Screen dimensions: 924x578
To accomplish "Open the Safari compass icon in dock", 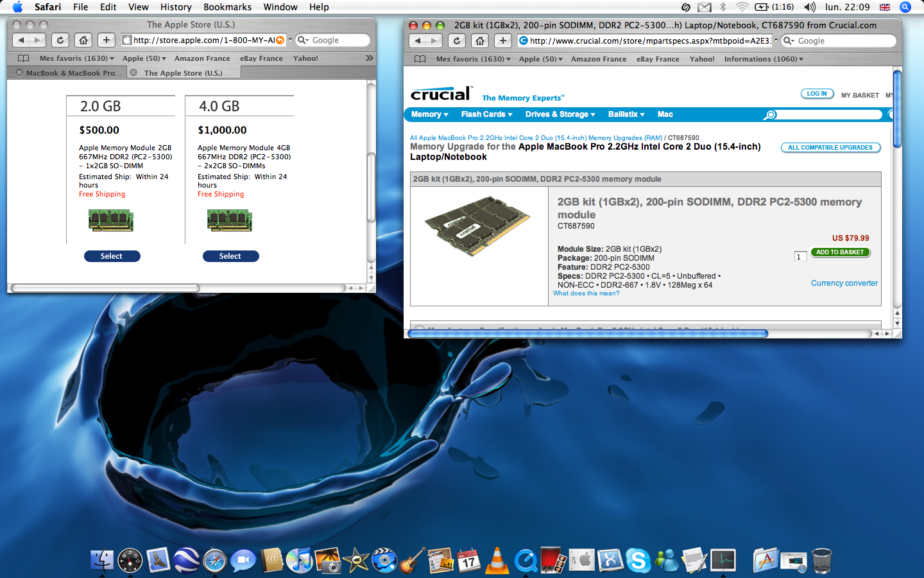I will pos(215,560).
